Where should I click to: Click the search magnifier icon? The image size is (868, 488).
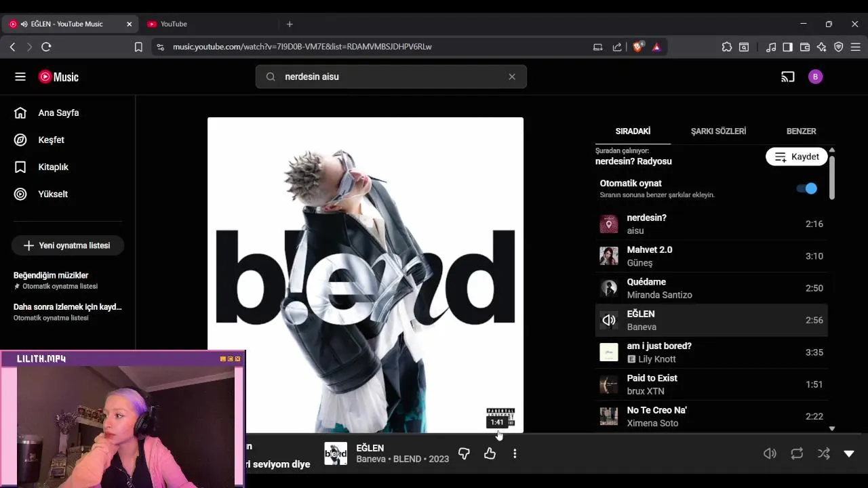click(x=271, y=77)
